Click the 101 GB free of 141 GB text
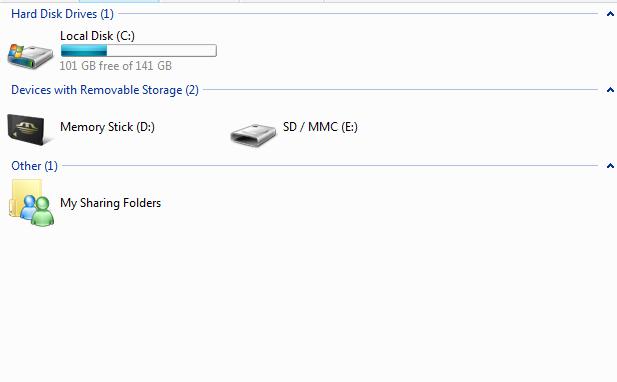The height and width of the screenshot is (382, 617). 116,66
